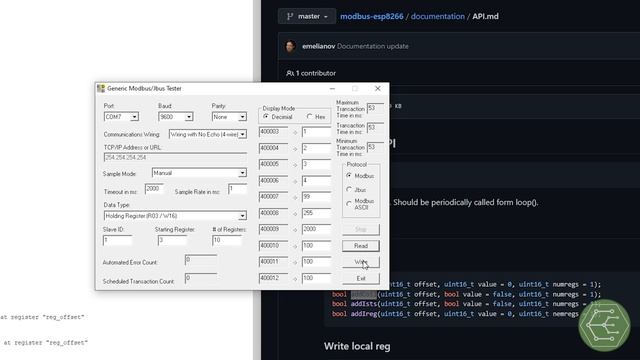Click the emelianov avatar on GitHub page
The width and height of the screenshot is (640, 360).
coord(290,46)
